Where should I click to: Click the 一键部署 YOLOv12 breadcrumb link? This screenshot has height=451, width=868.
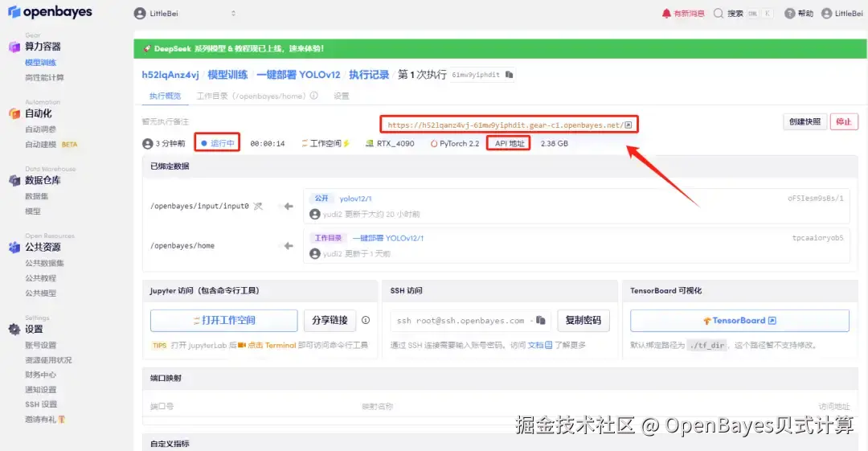[x=298, y=75]
